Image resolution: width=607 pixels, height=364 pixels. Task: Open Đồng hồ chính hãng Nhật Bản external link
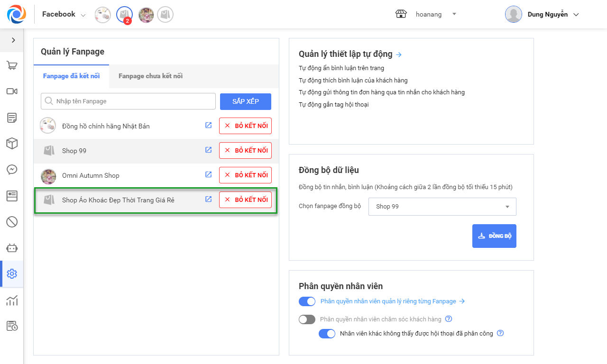tap(208, 125)
